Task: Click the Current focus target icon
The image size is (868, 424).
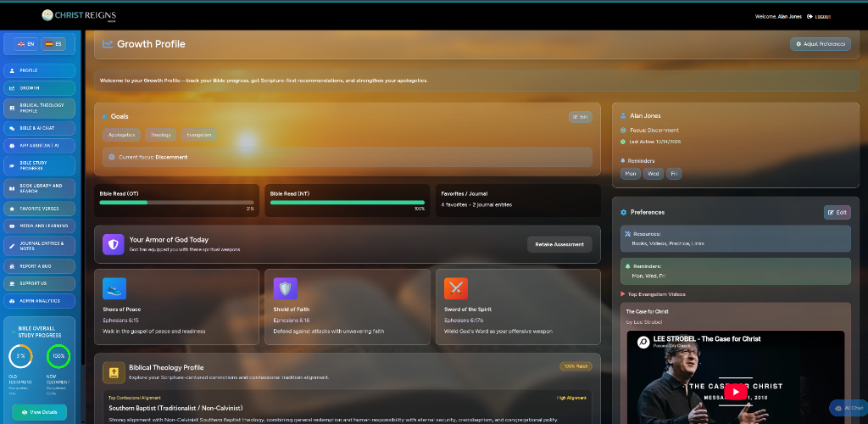Action: tap(111, 157)
